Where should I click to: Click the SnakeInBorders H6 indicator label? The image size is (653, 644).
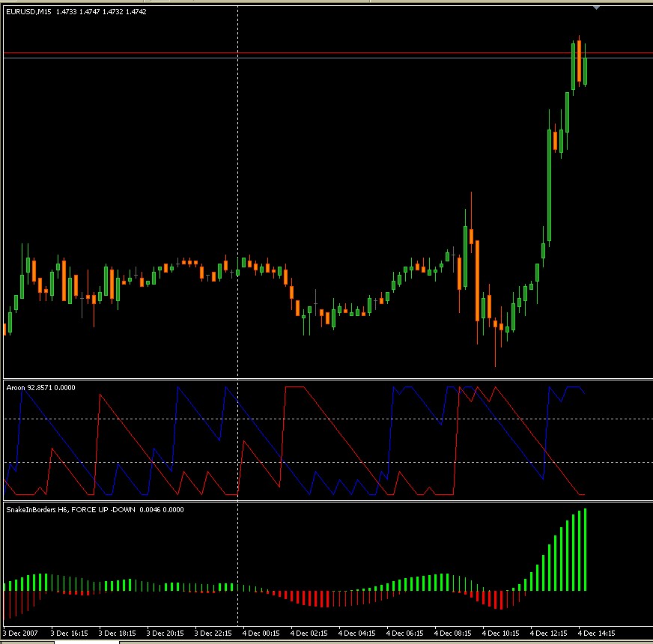95,510
